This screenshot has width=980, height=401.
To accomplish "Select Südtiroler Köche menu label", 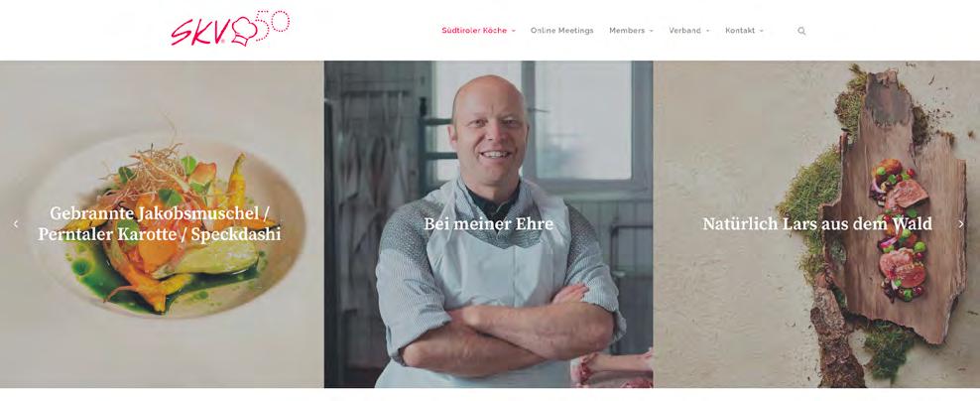I will [474, 31].
